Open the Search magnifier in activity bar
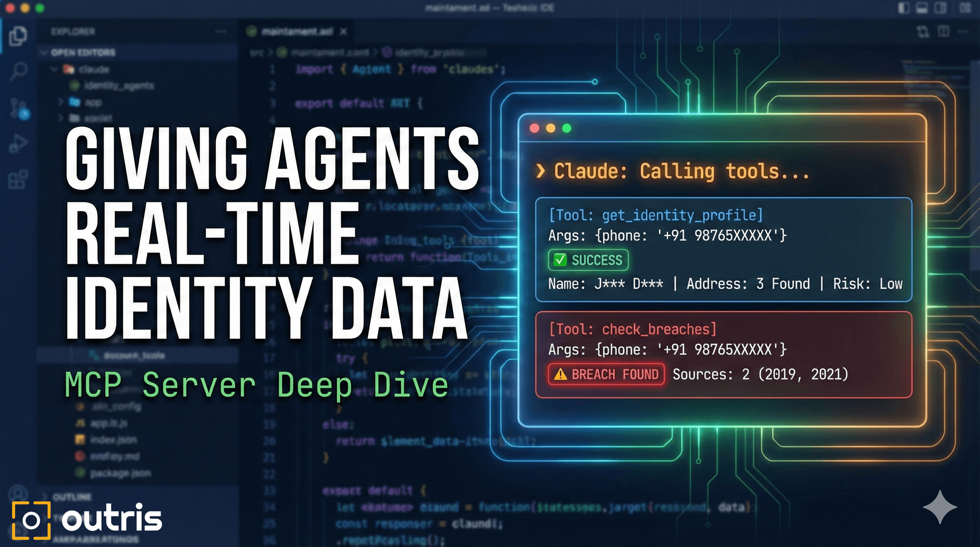This screenshot has width=980, height=547. [x=18, y=71]
